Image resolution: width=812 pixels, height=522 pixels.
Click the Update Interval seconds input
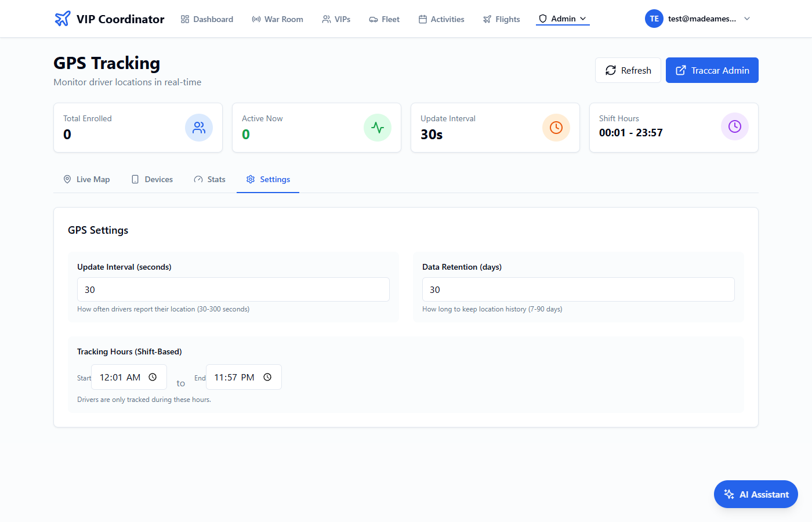pyautogui.click(x=233, y=289)
